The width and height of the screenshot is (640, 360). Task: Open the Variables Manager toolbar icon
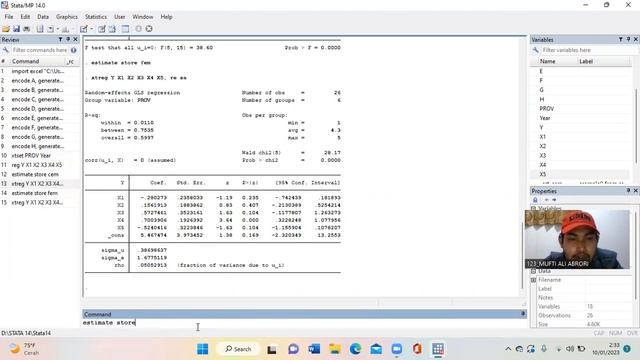(x=125, y=29)
